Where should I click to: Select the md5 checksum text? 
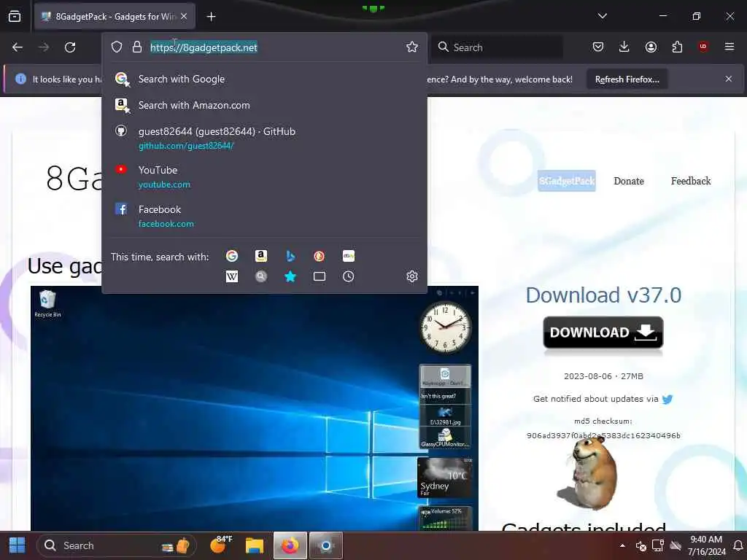[x=603, y=435]
